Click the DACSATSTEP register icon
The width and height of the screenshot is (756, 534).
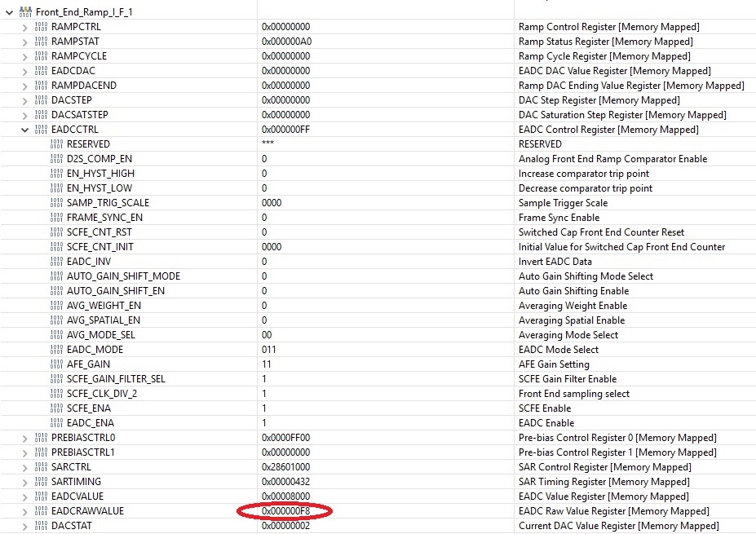coord(41,115)
